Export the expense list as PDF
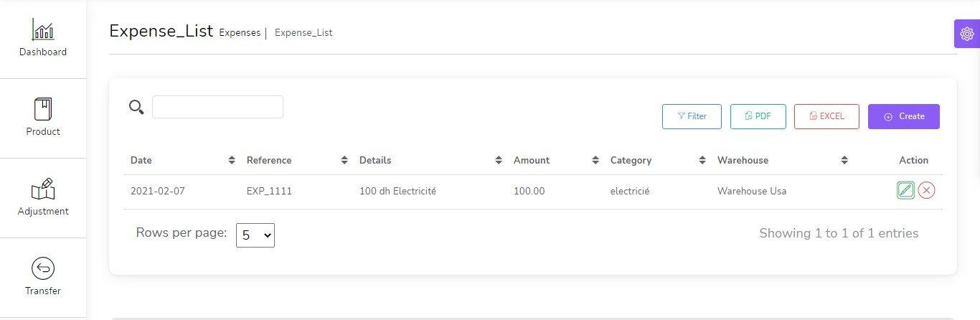Viewport: 980px width, 320px height. [x=758, y=116]
